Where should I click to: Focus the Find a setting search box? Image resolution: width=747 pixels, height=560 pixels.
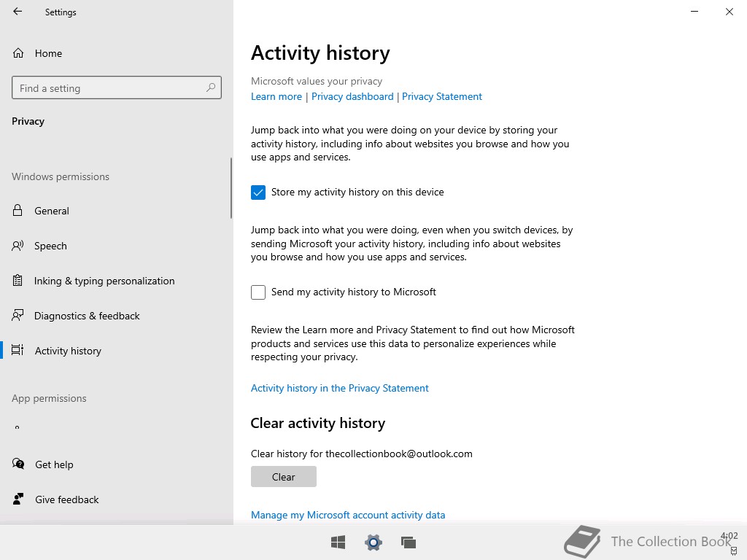(117, 87)
